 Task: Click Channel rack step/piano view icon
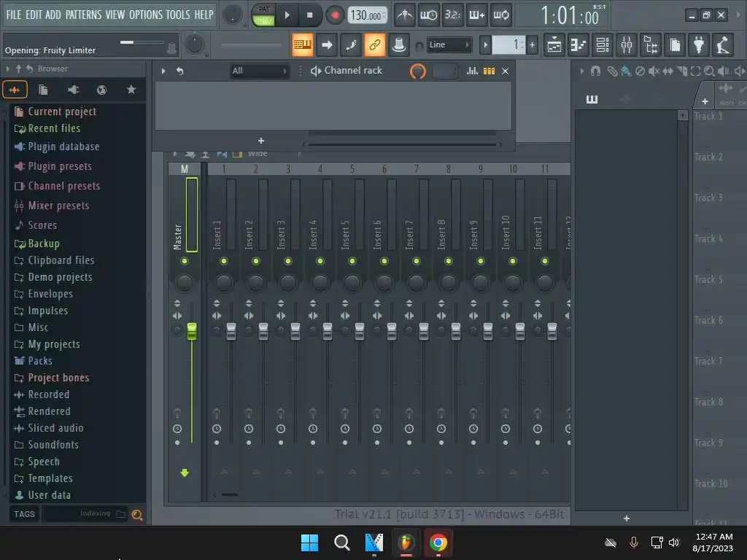(x=489, y=71)
